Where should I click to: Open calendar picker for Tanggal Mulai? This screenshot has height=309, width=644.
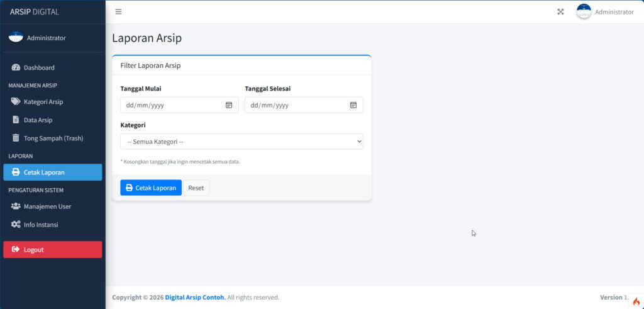[x=229, y=105]
